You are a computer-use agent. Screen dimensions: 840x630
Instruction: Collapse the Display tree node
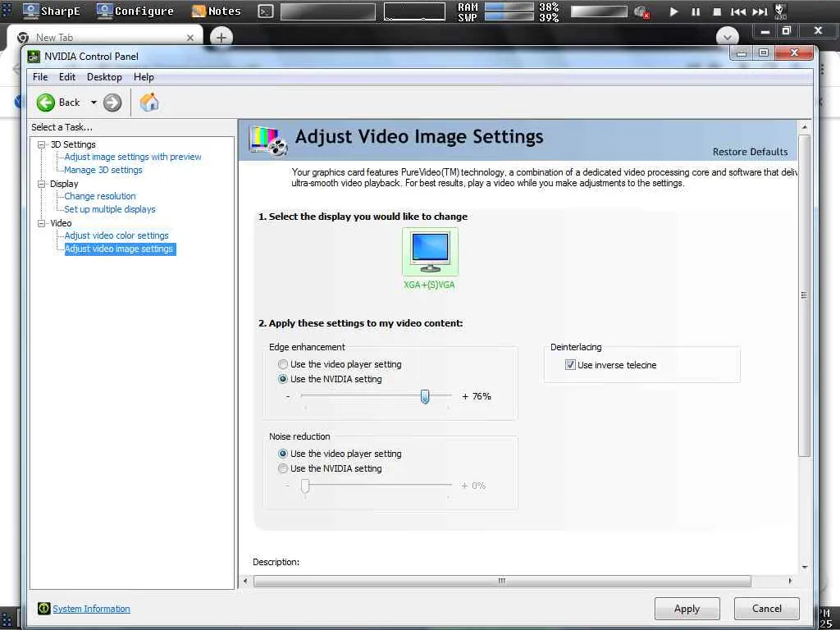click(41, 184)
